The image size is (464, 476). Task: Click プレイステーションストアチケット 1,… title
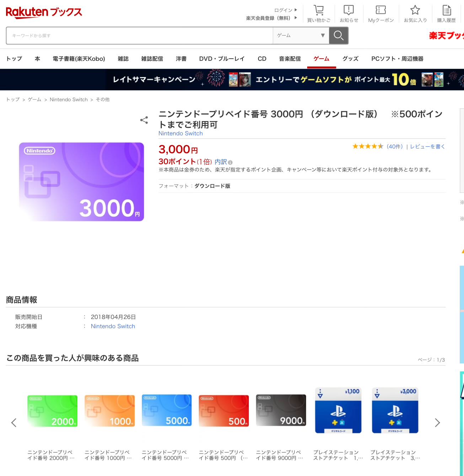click(x=338, y=455)
